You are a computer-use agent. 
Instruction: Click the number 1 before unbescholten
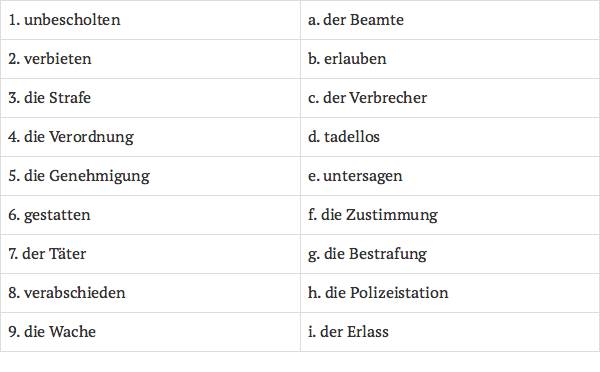click(13, 20)
